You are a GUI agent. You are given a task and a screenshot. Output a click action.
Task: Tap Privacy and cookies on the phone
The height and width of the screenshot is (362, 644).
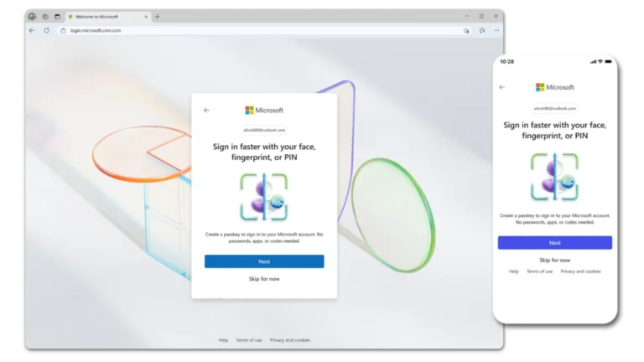(x=581, y=271)
